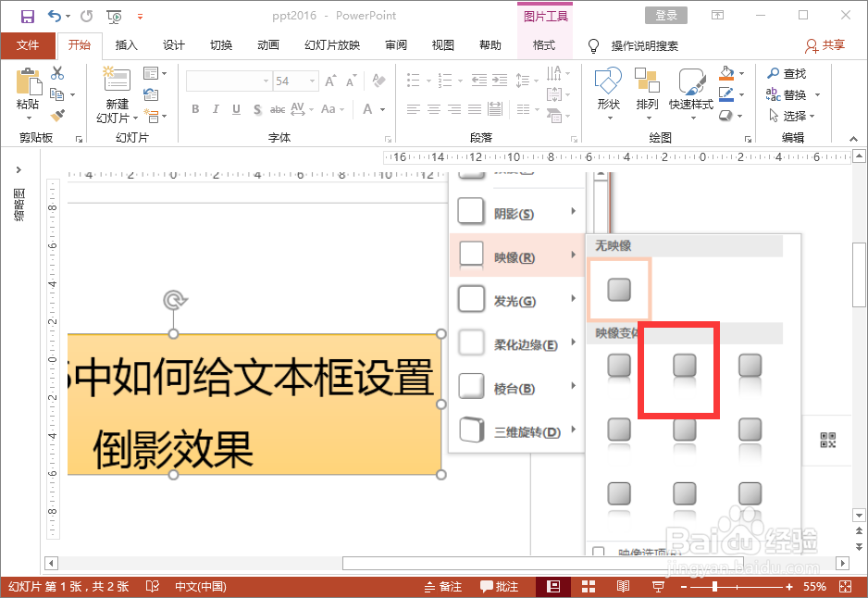This screenshot has height=598, width=868.
Task: Decrease list indent level
Action: (478, 81)
